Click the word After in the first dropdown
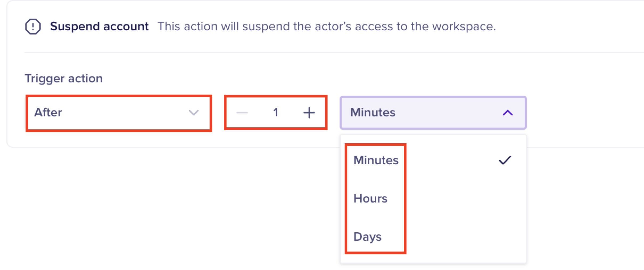Screen dimensions: 644x270 click(48, 113)
